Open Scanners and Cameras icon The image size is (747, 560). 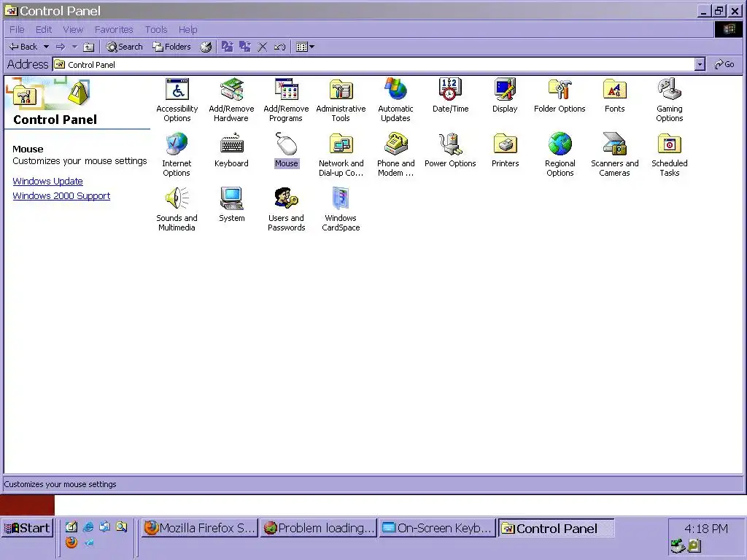coord(614,144)
